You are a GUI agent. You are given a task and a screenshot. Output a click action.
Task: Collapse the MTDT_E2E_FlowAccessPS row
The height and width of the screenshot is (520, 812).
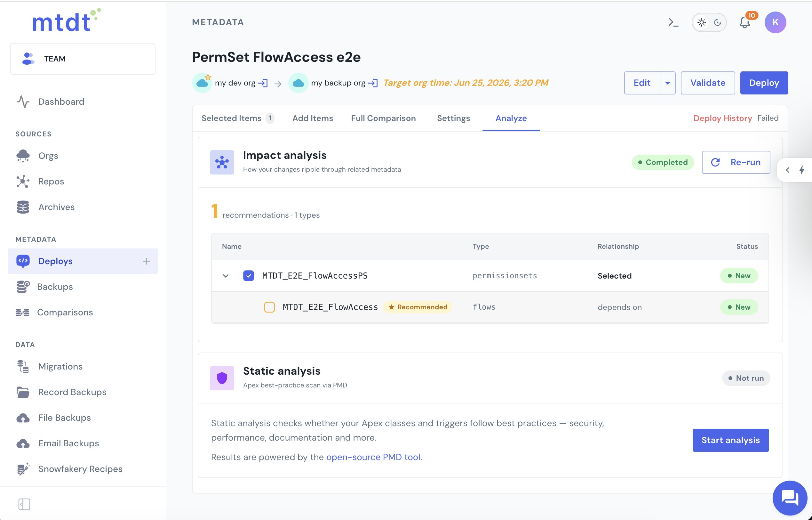click(x=226, y=276)
